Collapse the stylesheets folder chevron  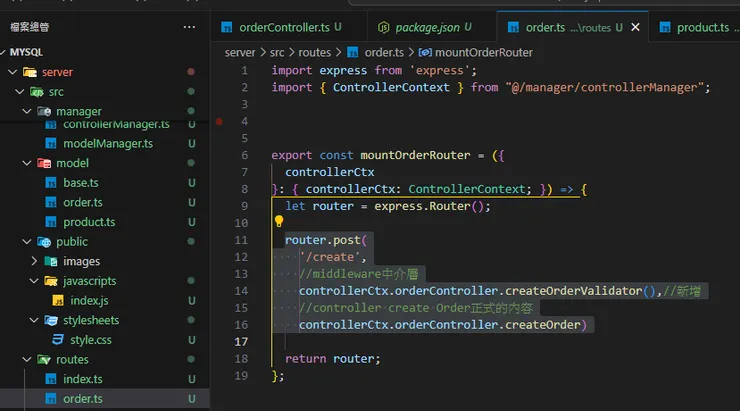pyautogui.click(x=34, y=320)
